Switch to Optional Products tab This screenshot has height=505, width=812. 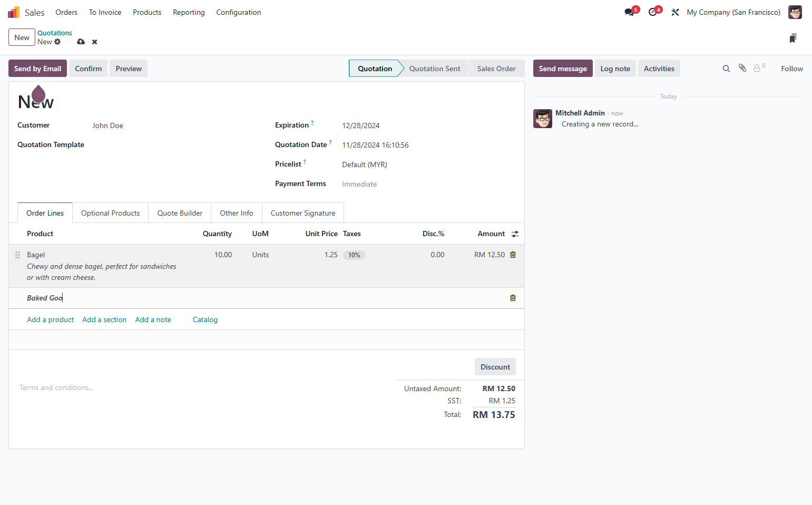(111, 213)
